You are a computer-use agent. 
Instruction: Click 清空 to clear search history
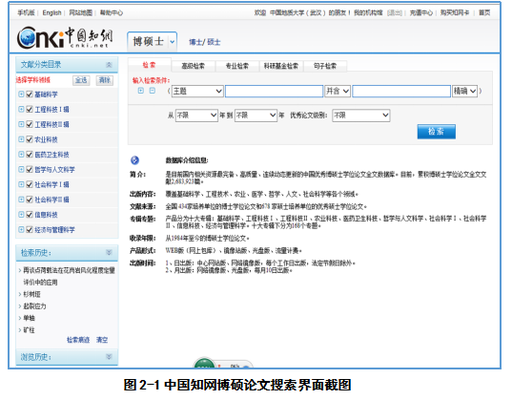point(102,340)
